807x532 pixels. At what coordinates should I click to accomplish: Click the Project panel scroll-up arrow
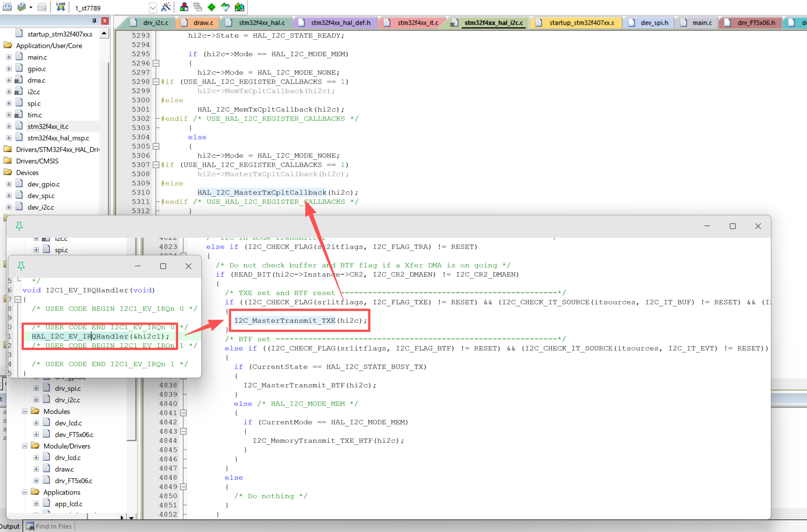click(x=104, y=34)
